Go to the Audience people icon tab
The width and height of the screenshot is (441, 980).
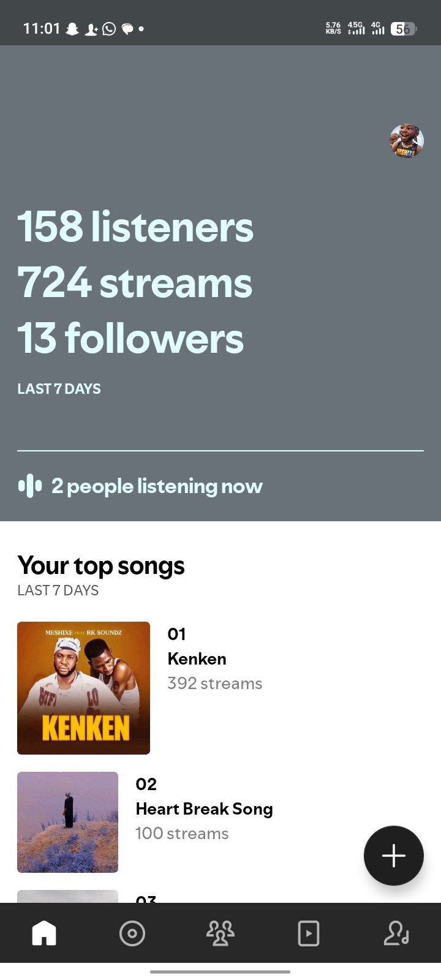pyautogui.click(x=221, y=933)
